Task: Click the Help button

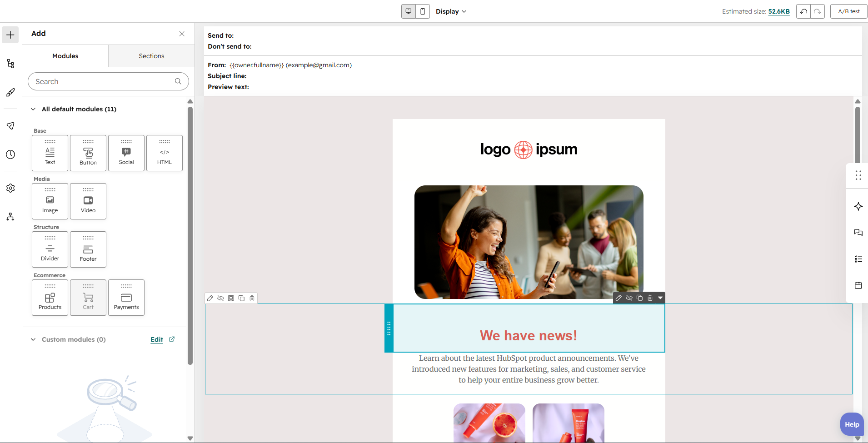Action: tap(852, 424)
